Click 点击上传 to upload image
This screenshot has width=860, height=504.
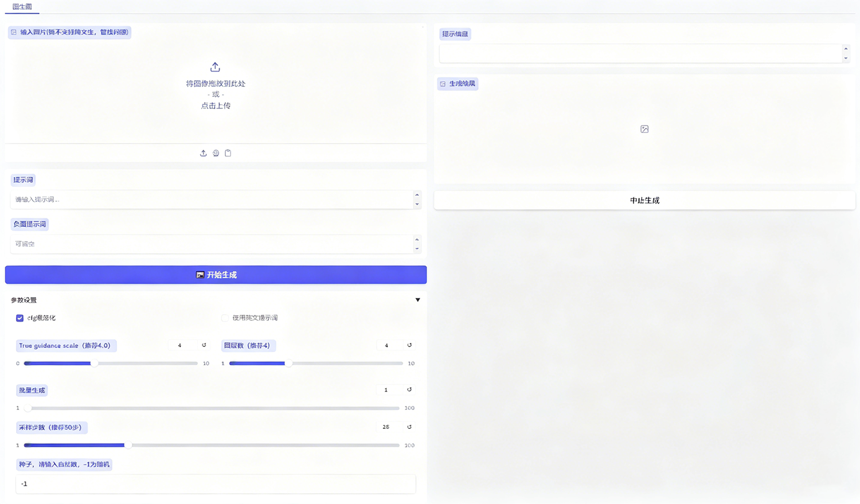pos(216,106)
